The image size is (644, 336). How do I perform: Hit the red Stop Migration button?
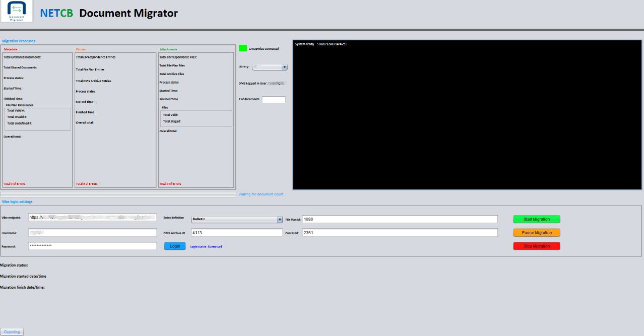[536, 246]
